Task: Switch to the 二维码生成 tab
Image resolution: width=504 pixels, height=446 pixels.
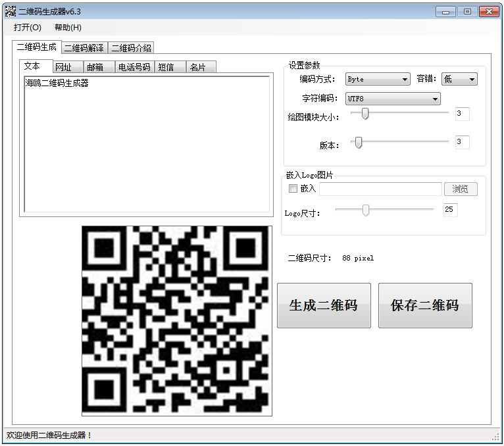Action: (x=37, y=47)
